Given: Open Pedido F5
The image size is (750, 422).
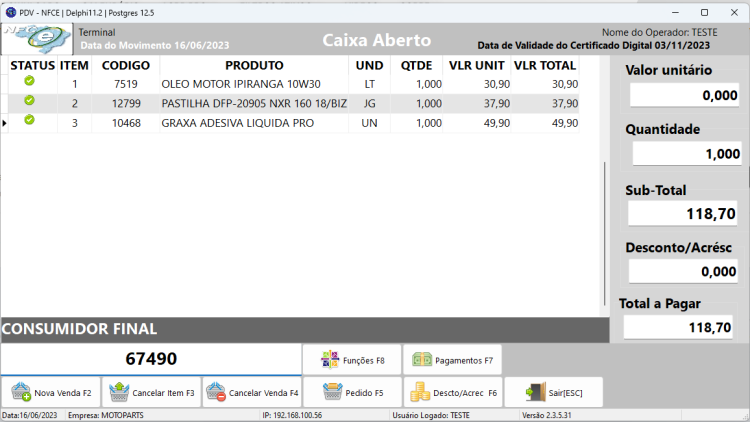Looking at the screenshot, I should [x=353, y=392].
